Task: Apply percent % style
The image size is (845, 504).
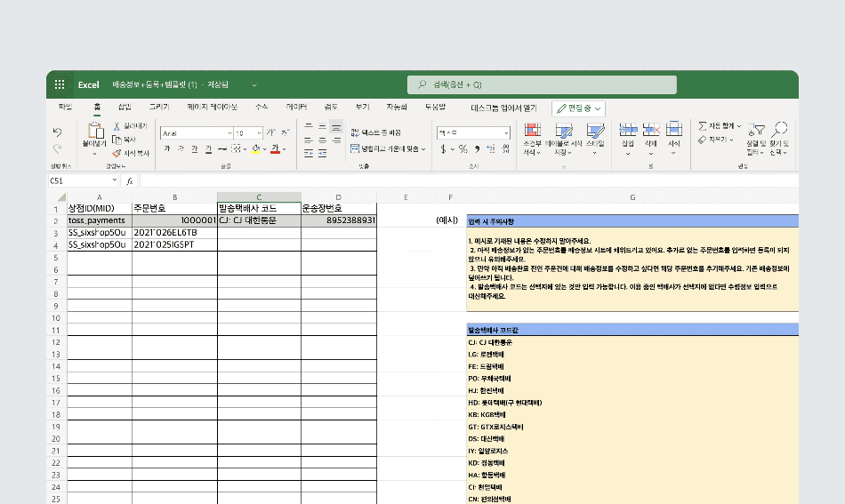Action: click(463, 149)
